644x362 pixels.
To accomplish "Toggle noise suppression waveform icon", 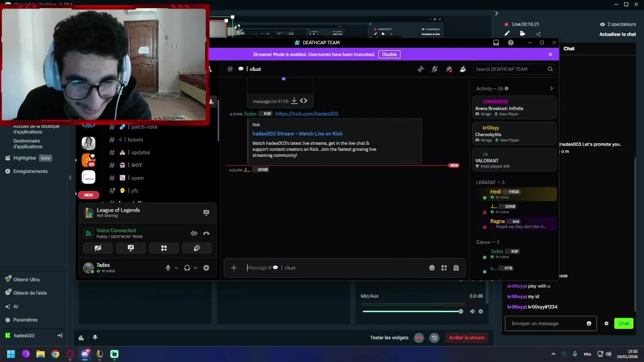I will click(194, 233).
